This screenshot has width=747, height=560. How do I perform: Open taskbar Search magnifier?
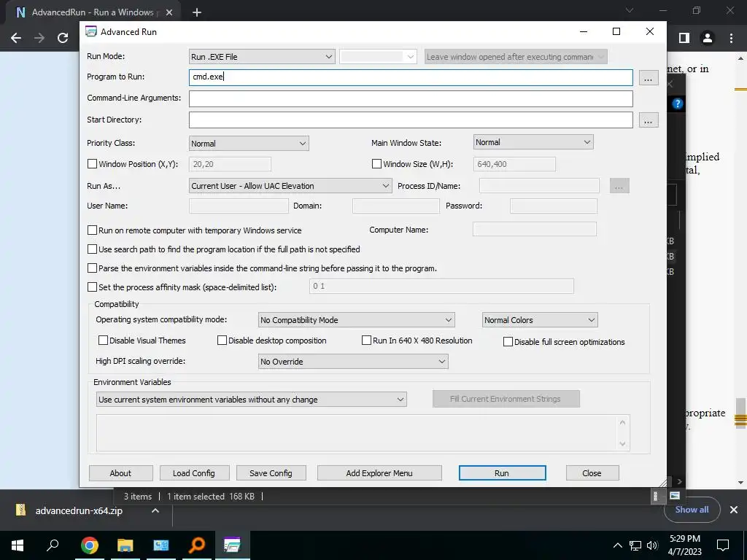coord(53,545)
